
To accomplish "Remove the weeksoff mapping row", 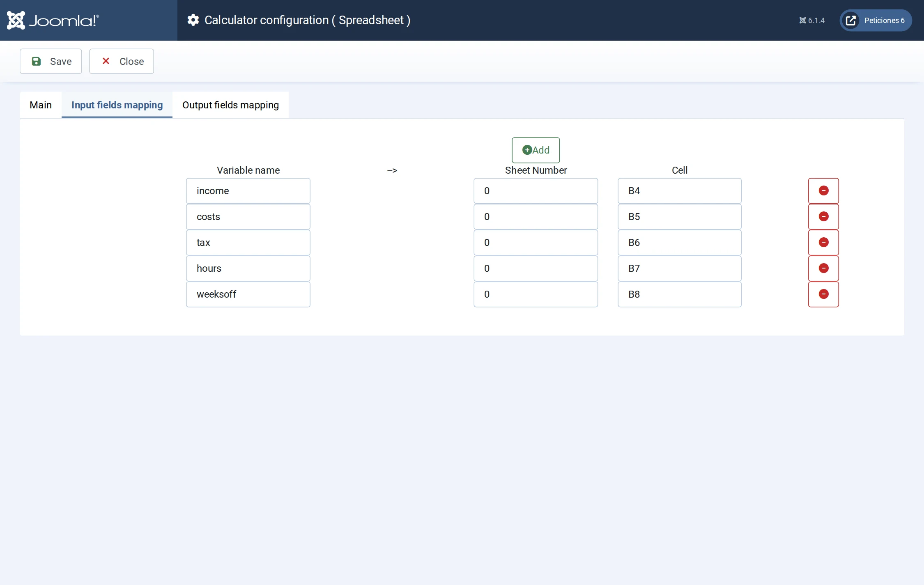I will pos(823,294).
